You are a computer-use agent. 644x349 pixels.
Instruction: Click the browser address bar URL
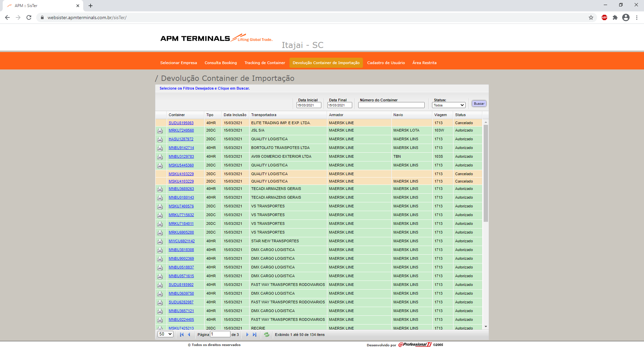87,17
